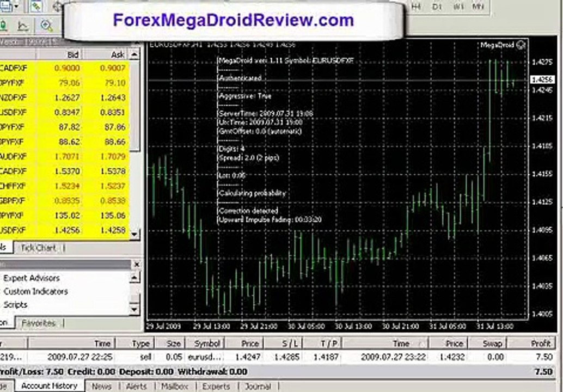Click the S / L column header
The image size is (563, 392).
coord(283,344)
